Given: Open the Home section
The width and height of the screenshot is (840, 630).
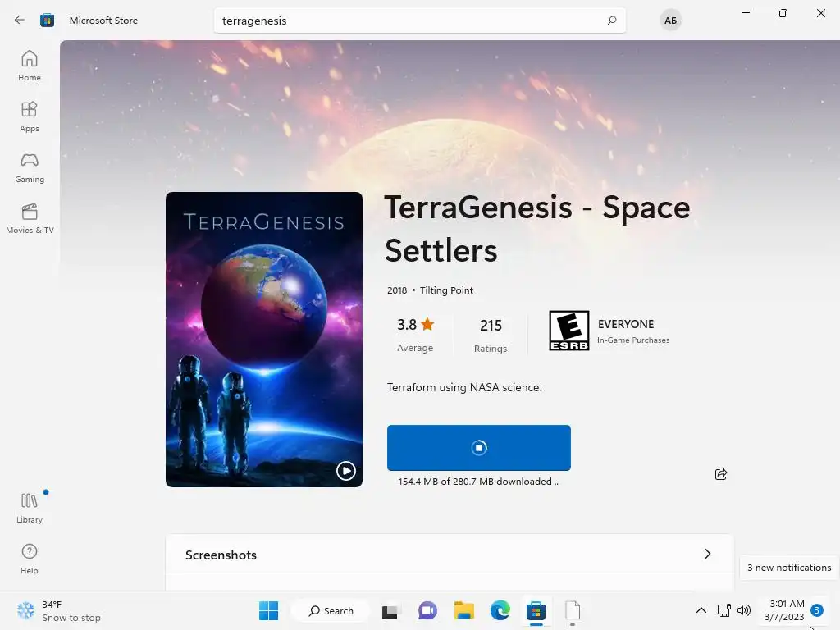Looking at the screenshot, I should [x=30, y=66].
